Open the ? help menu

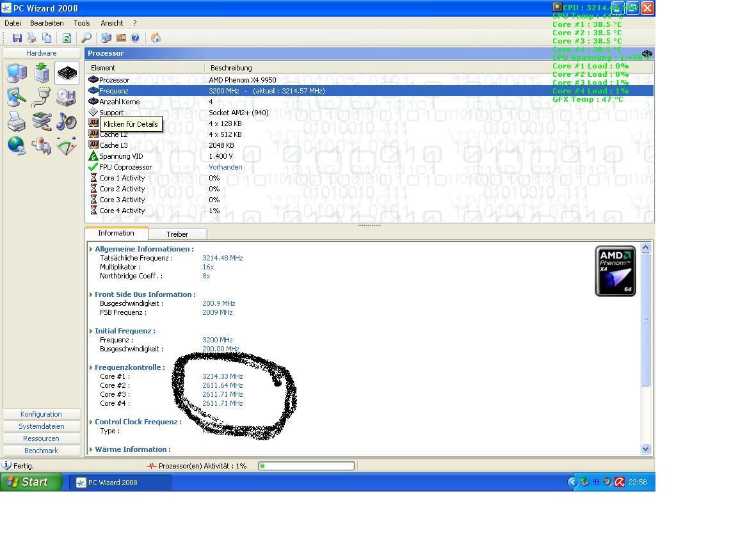point(135,23)
